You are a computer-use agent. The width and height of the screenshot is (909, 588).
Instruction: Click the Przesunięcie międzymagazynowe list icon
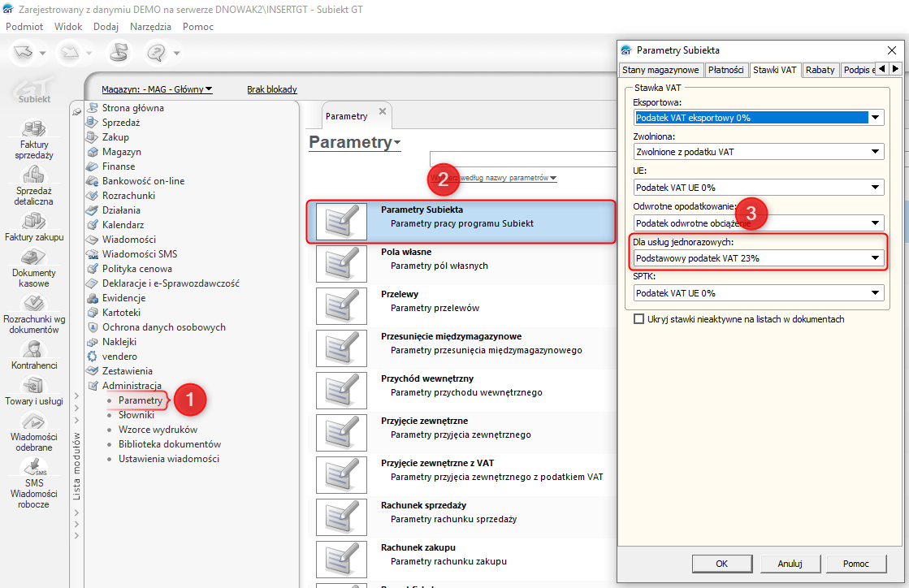click(x=341, y=348)
